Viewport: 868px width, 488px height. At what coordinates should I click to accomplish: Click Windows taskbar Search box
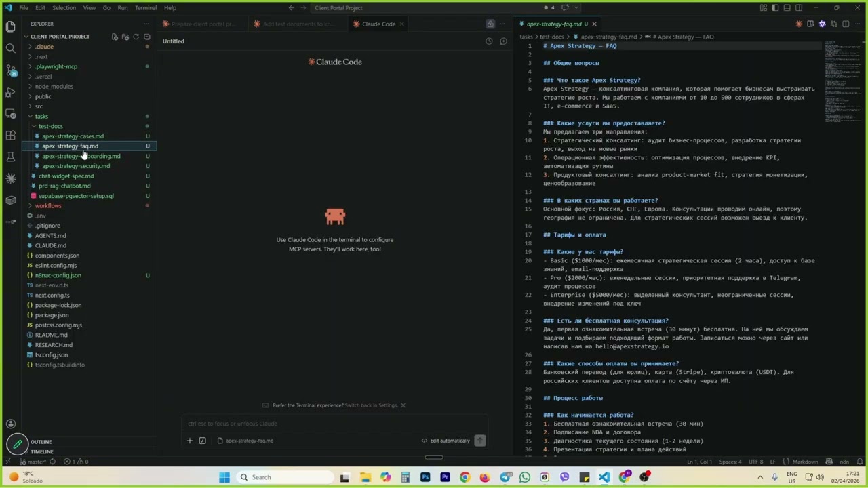coord(285,477)
